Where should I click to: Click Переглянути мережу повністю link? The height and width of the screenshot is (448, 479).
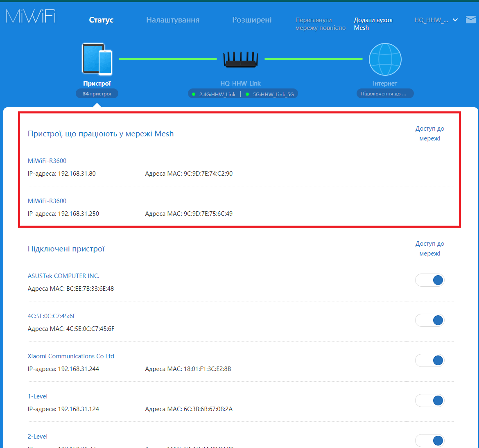[320, 24]
